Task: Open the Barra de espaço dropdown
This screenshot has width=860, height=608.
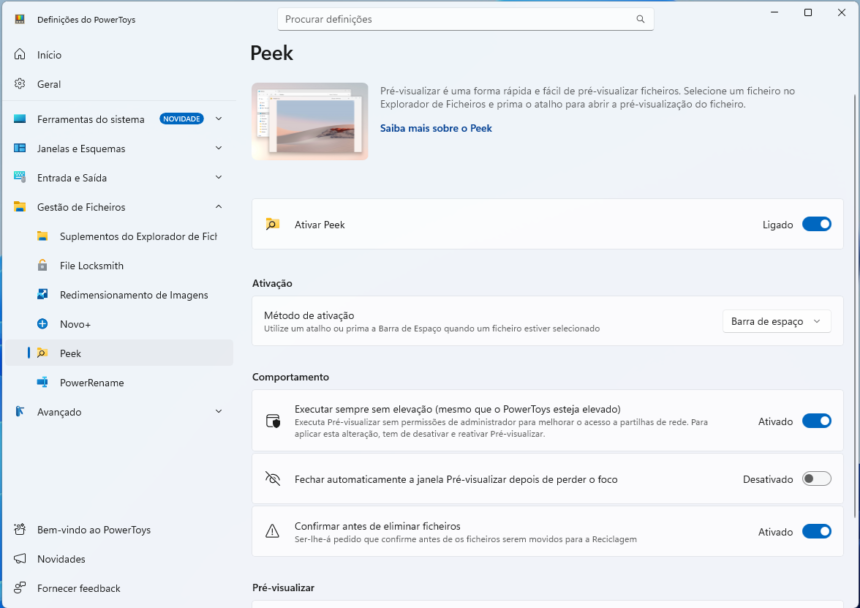Action: point(776,321)
